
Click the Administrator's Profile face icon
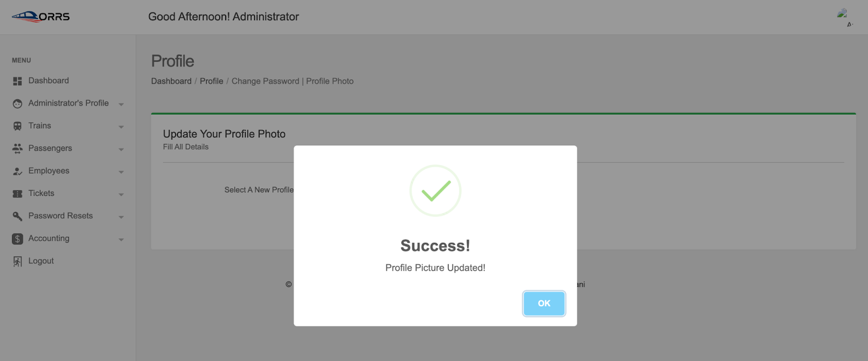pyautogui.click(x=17, y=104)
